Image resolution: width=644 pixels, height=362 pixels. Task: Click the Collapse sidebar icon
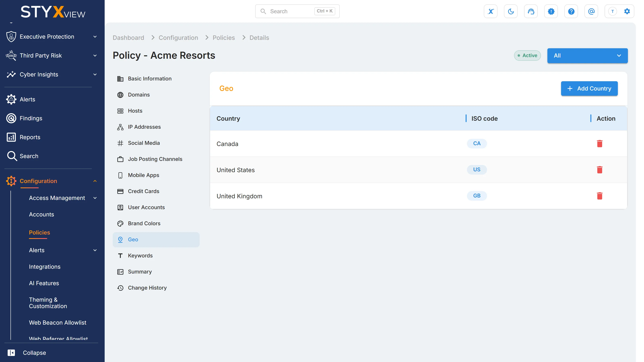[11, 353]
